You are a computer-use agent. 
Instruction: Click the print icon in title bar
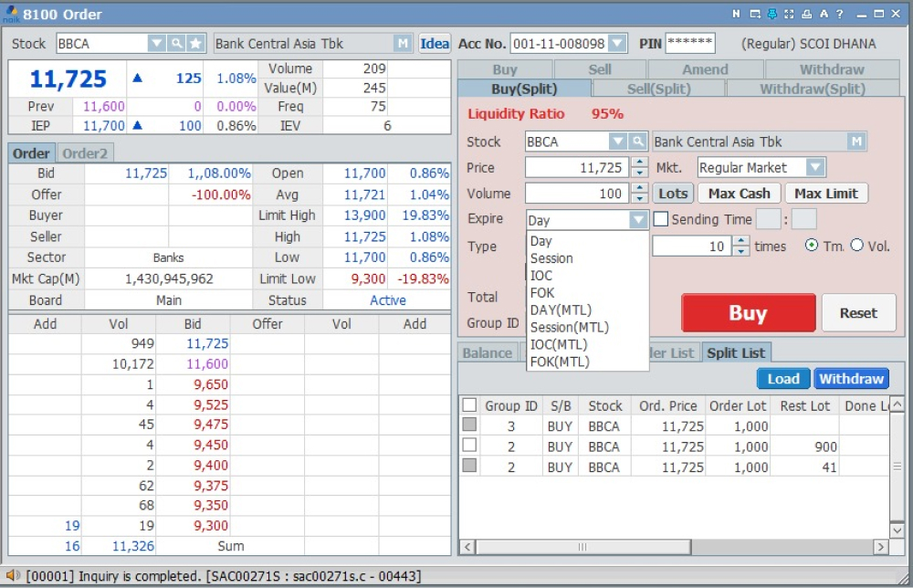806,15
